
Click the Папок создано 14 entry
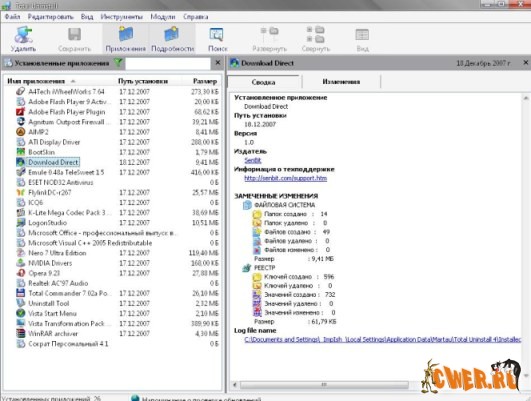pyautogui.click(x=290, y=214)
